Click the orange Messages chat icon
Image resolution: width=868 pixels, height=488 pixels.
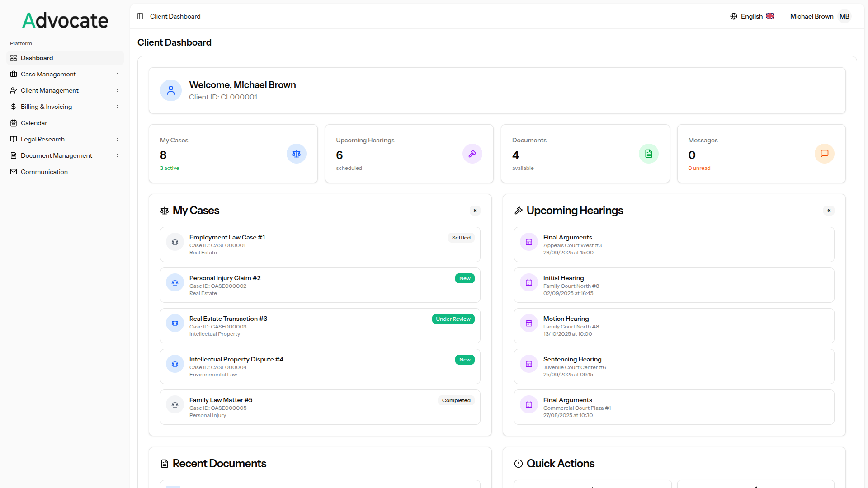[x=824, y=154]
